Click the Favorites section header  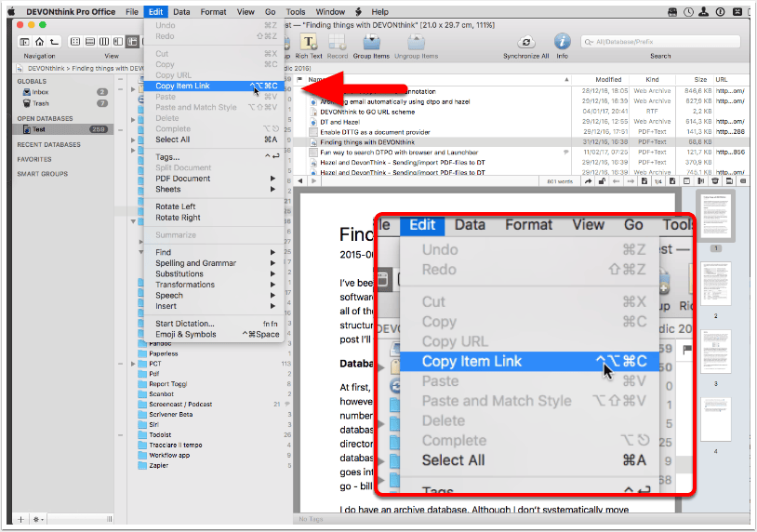click(x=34, y=159)
